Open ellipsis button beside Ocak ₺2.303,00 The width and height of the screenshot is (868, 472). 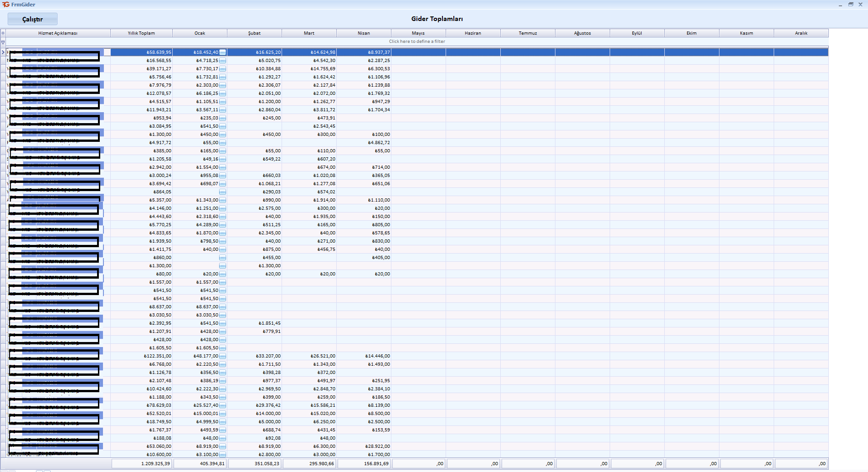tap(222, 85)
